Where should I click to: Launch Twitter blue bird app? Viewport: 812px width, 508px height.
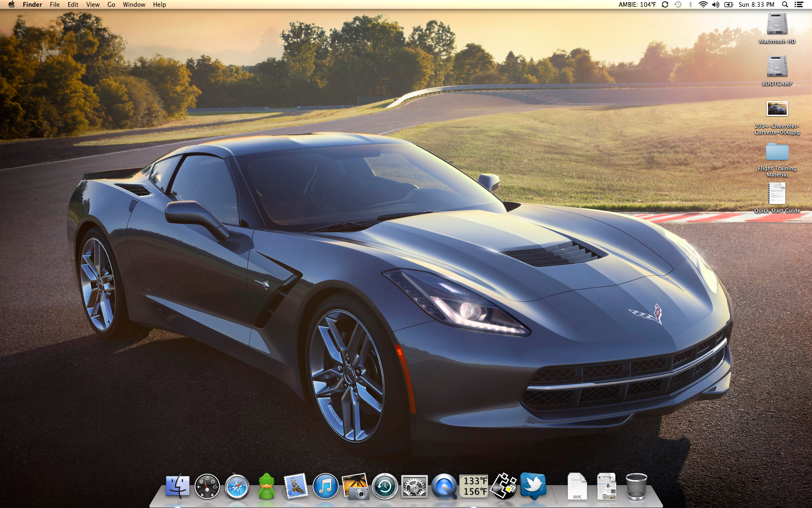[x=533, y=486]
